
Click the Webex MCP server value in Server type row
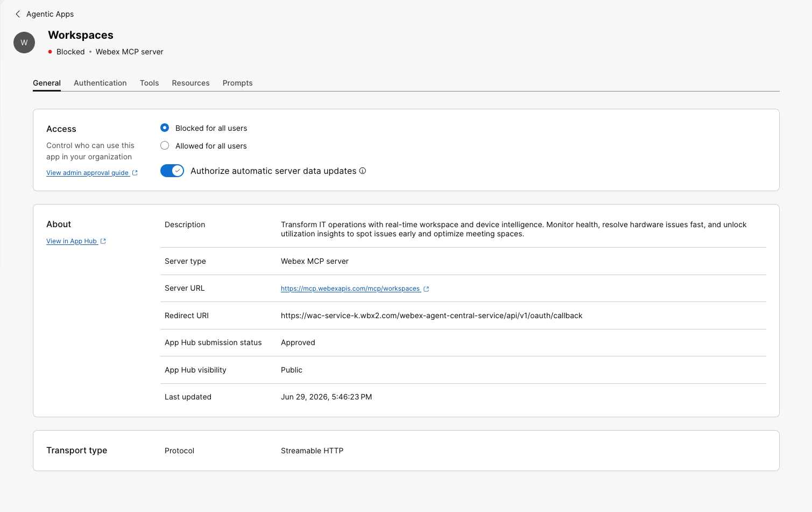[x=315, y=261]
